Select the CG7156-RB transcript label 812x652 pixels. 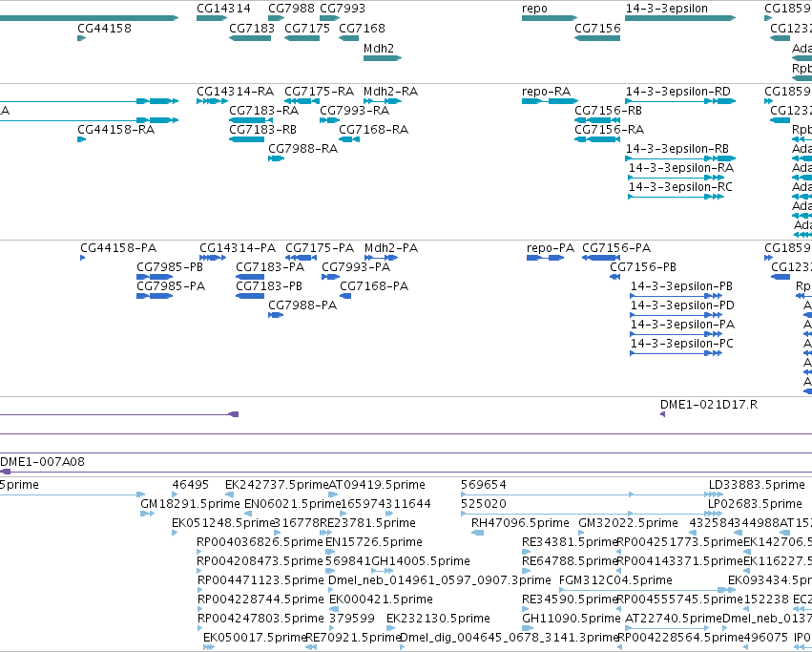pyautogui.click(x=608, y=111)
